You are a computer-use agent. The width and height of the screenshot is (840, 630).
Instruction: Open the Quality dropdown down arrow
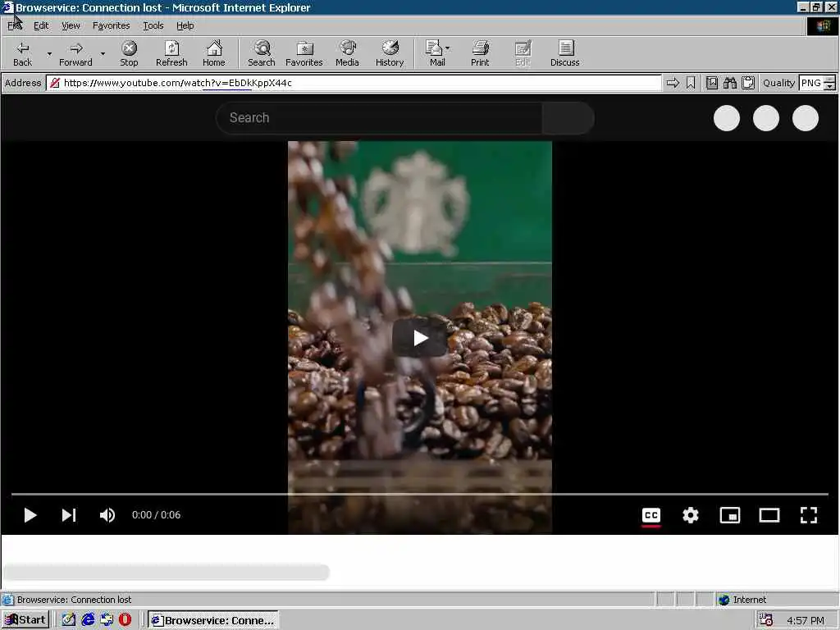[x=830, y=86]
